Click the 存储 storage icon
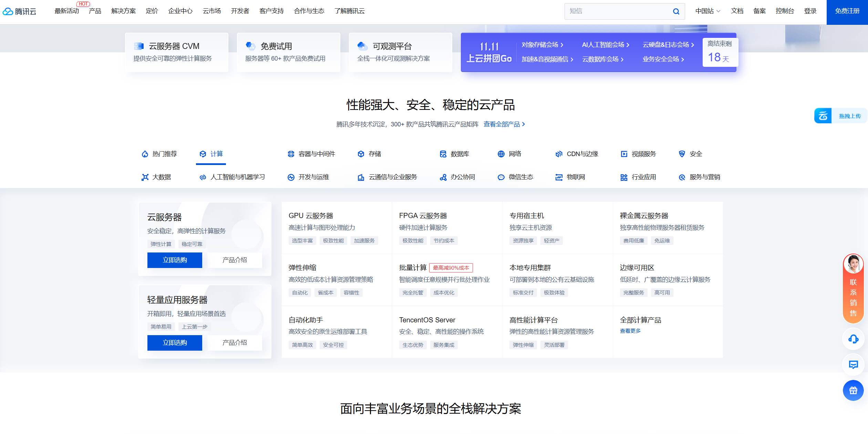868x434 pixels. click(361, 154)
